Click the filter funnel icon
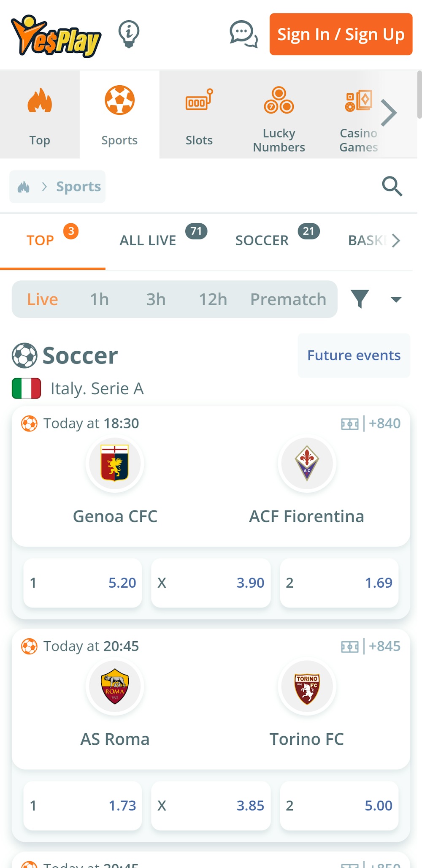Viewport: 422px width, 868px height. click(x=360, y=299)
